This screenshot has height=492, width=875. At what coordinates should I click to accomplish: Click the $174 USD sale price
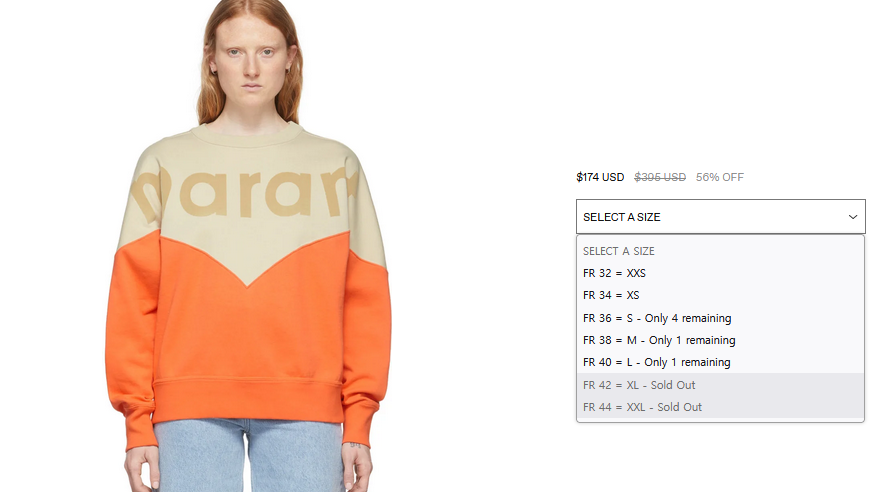[600, 177]
